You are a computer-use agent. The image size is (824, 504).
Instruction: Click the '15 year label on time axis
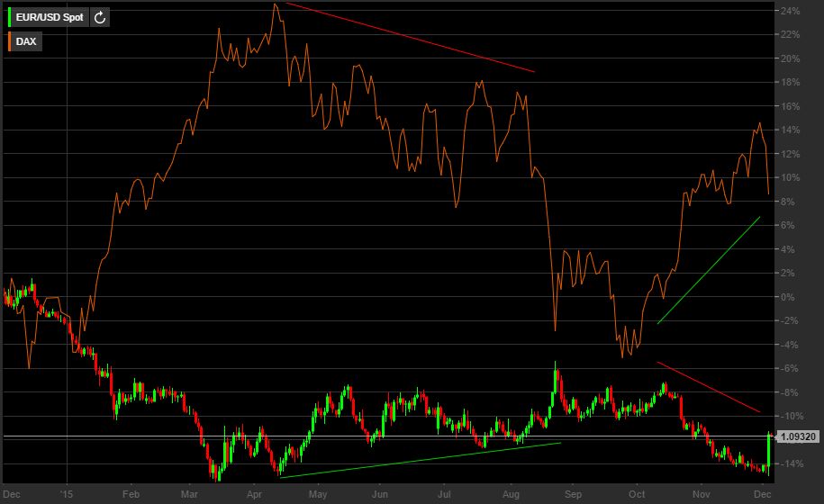point(66,495)
